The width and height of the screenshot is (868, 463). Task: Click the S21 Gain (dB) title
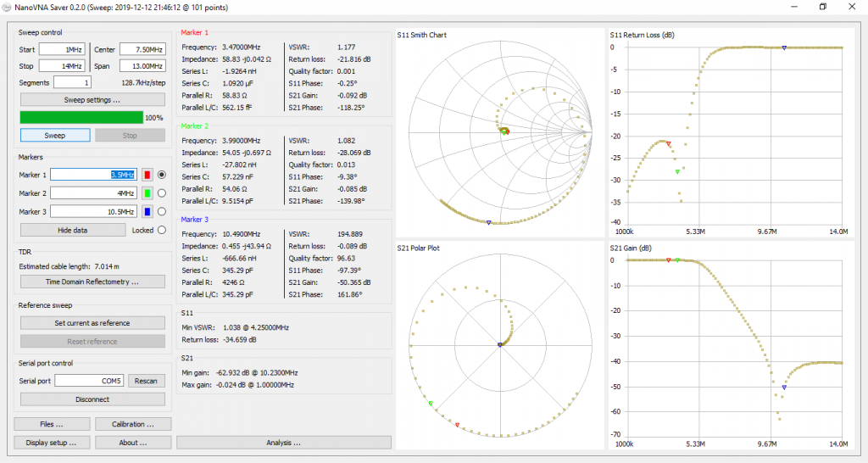pos(631,248)
